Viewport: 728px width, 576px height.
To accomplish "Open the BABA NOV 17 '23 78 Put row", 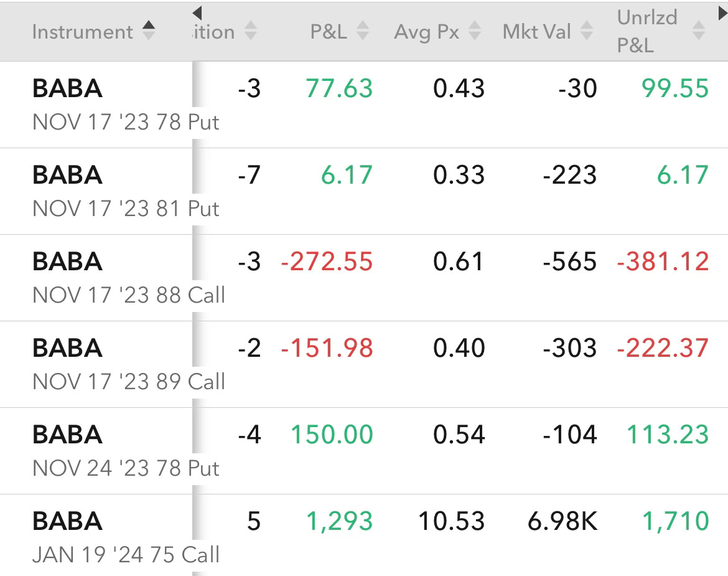I will pyautogui.click(x=364, y=105).
